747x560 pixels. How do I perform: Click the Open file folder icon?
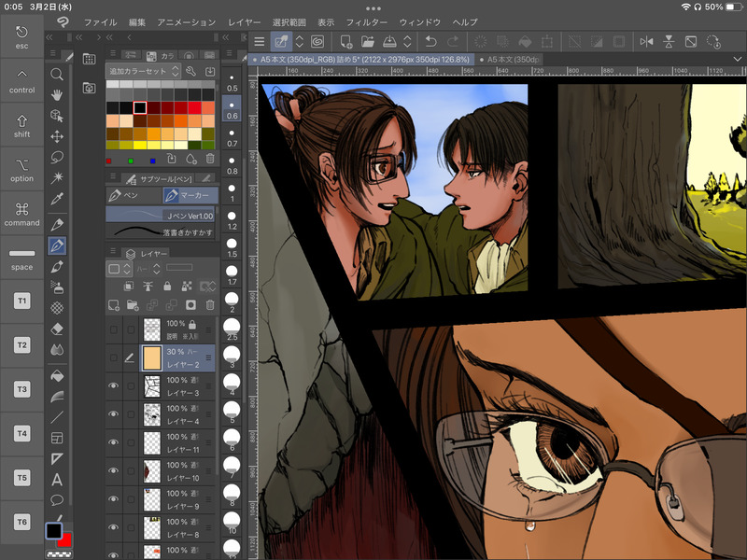(x=367, y=42)
